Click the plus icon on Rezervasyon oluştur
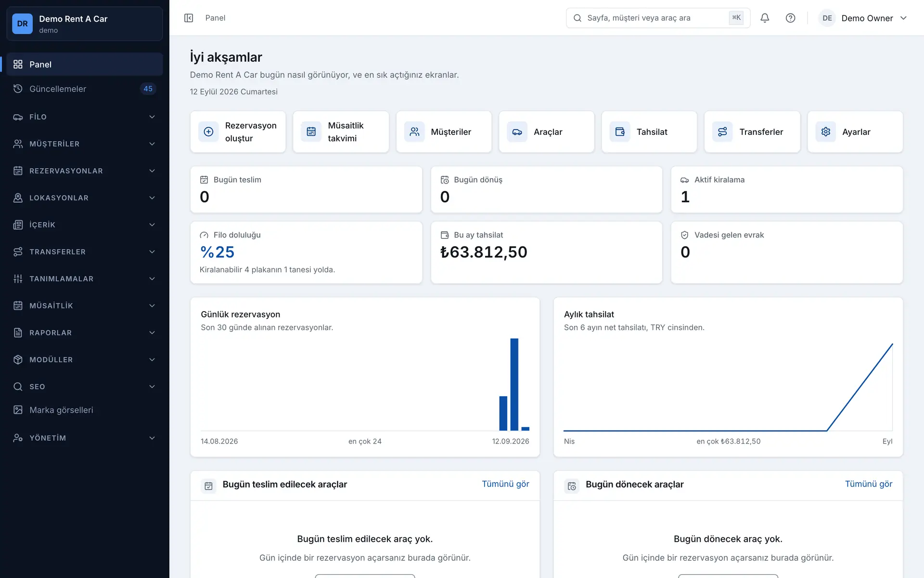Screen dimensions: 924x578 (x=208, y=132)
